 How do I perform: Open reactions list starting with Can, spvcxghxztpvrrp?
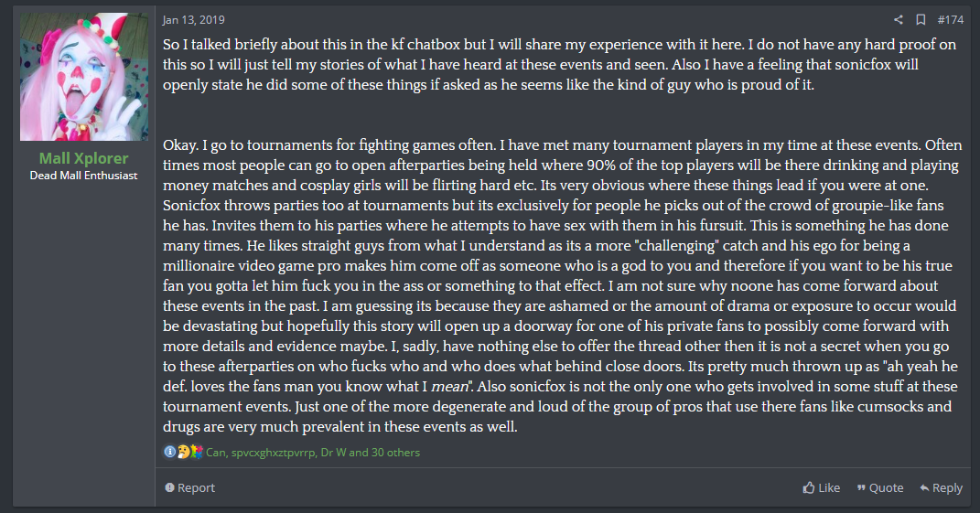click(x=313, y=453)
